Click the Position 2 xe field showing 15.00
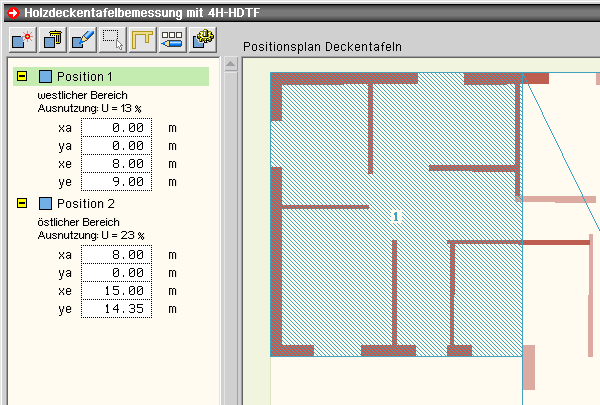The width and height of the screenshot is (600, 405). [118, 291]
